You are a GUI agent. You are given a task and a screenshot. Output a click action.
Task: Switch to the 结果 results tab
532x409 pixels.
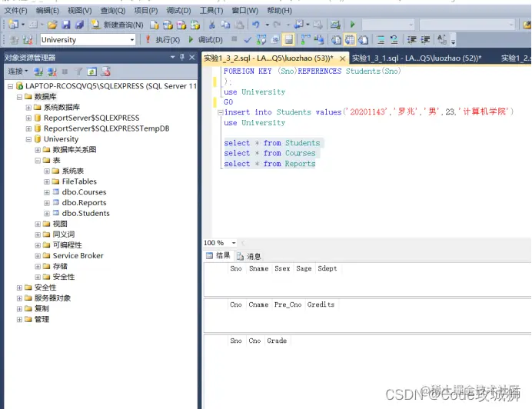click(x=218, y=255)
